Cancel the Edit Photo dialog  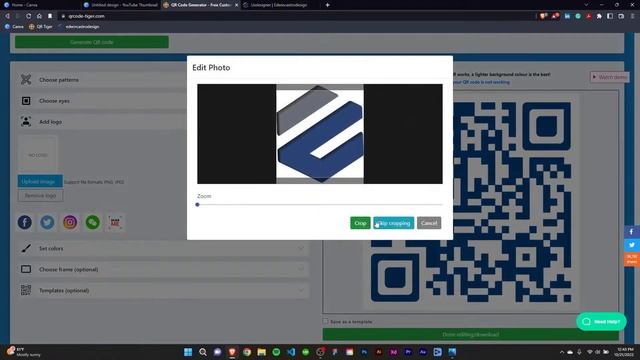click(x=429, y=223)
